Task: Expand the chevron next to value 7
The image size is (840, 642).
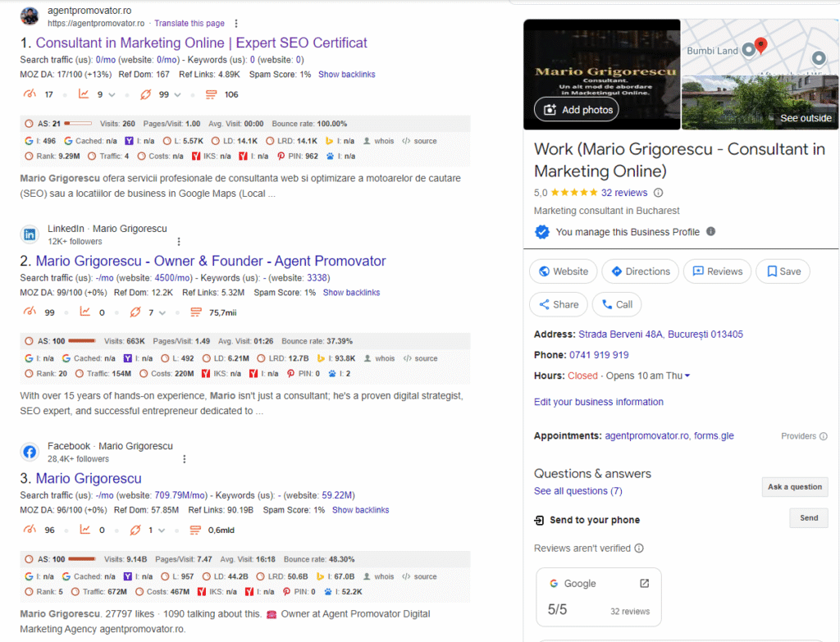Action: (x=162, y=312)
